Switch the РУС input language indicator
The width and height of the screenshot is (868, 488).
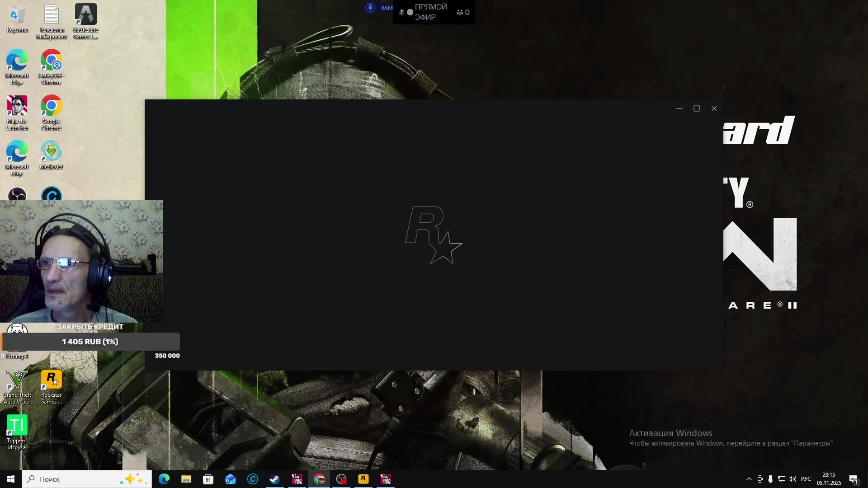(806, 479)
